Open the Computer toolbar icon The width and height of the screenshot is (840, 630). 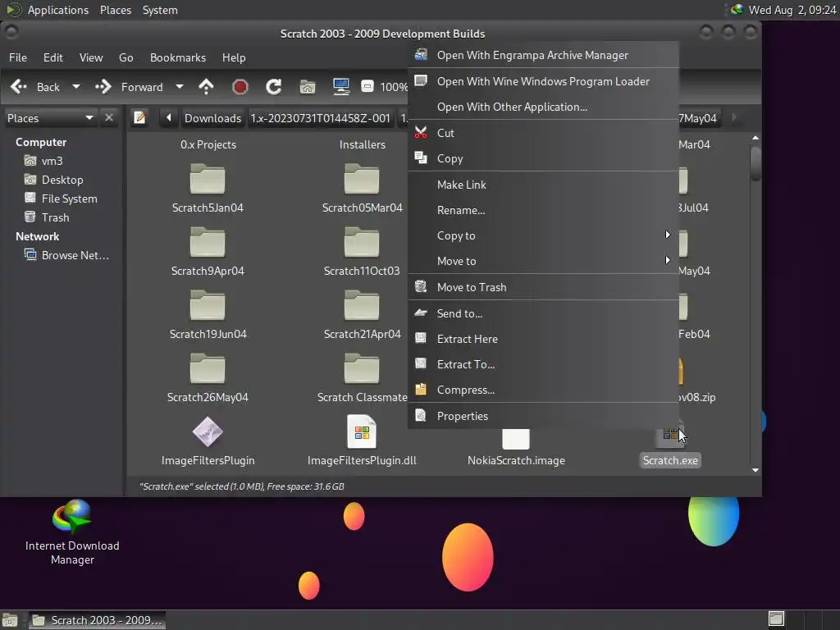(x=341, y=87)
